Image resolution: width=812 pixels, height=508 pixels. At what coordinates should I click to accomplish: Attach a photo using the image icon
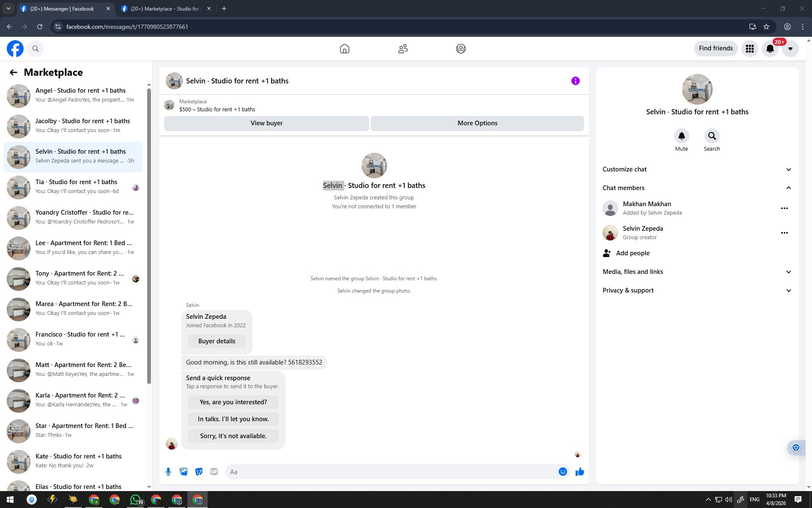[x=184, y=472]
